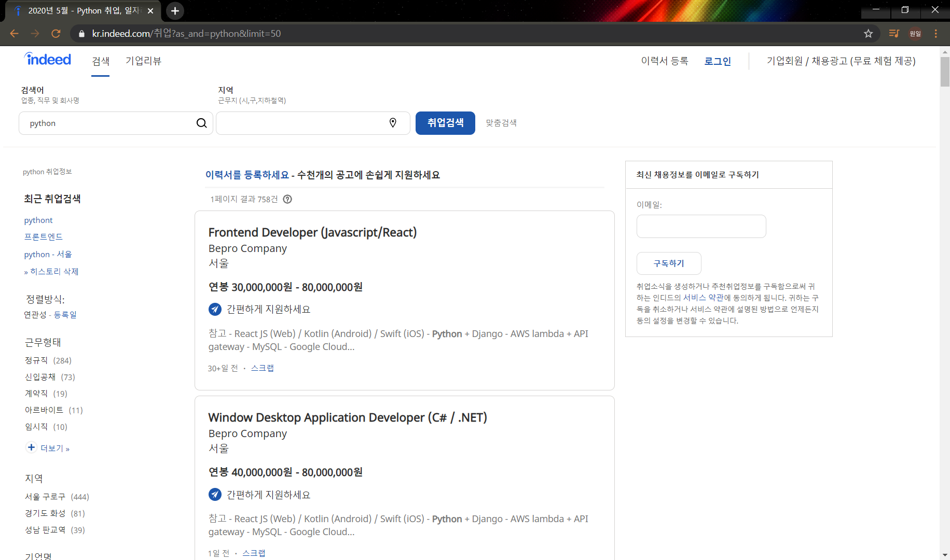Screen dimensions: 950x560
Task: Open the 기업리뷰 navigation tab
Action: [x=144, y=61]
